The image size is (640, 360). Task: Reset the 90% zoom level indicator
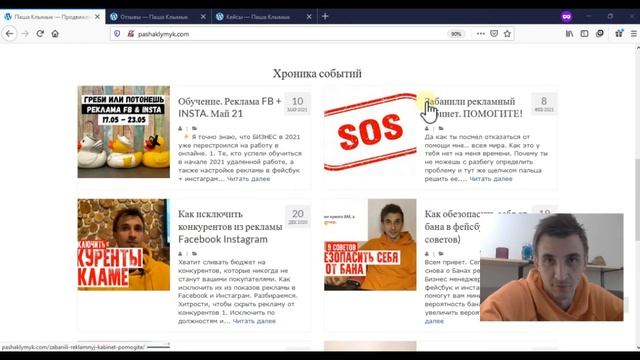tap(456, 34)
